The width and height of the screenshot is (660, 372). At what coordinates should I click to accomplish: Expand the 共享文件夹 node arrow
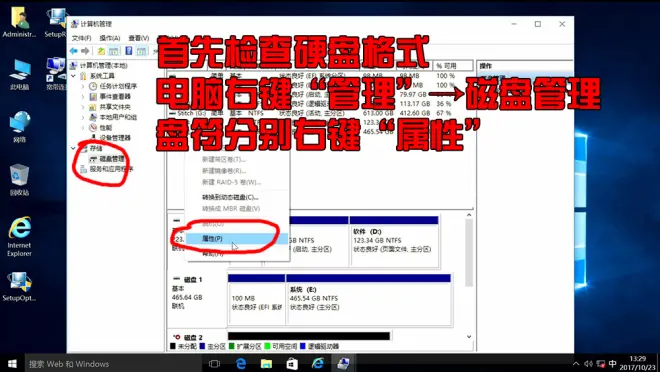(x=82, y=107)
